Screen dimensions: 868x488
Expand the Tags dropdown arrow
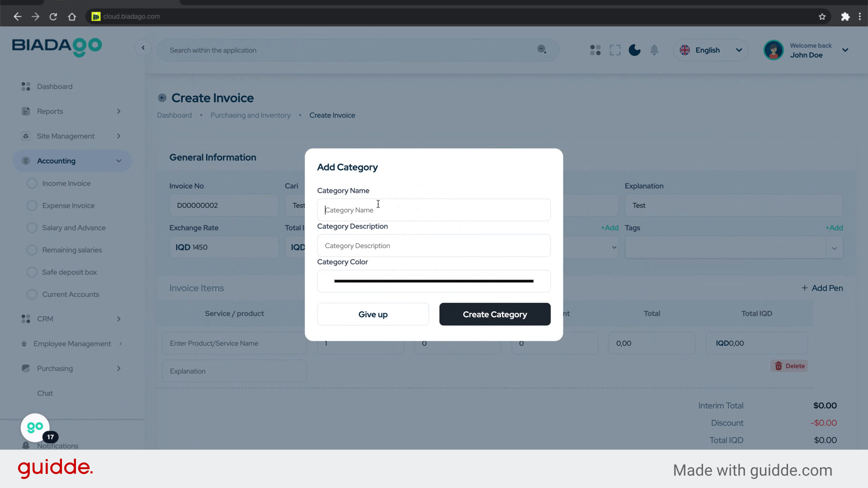(x=834, y=248)
